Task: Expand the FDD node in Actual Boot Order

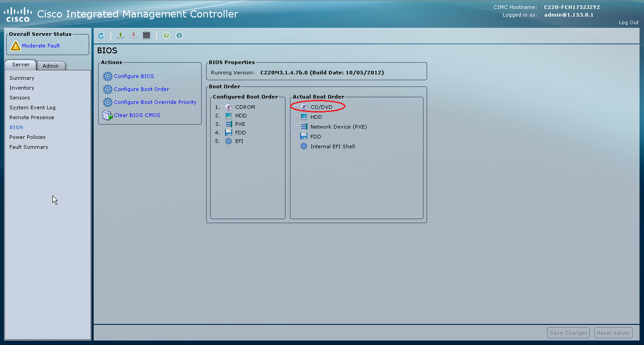Action: [296, 136]
